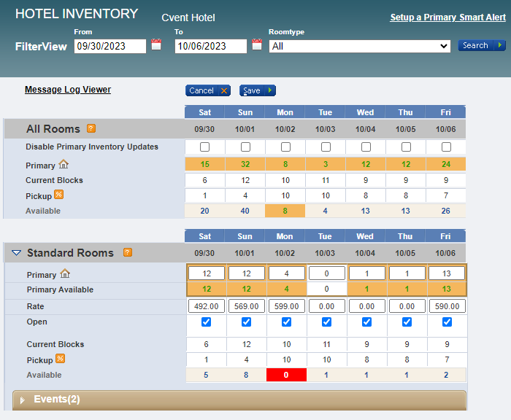The image size is (511, 420).
Task: Click the Rate field for Sun 10/01
Action: pos(246,306)
